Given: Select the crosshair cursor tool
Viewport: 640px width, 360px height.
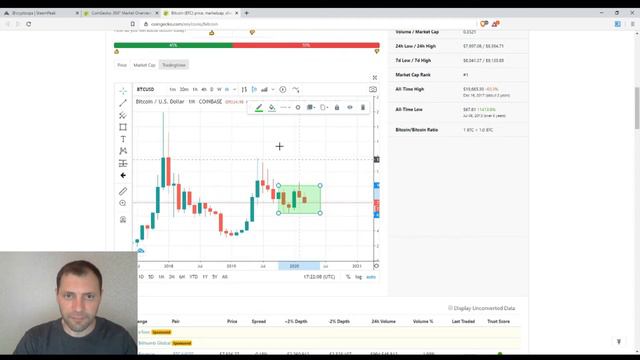Looking at the screenshot, I should [x=123, y=91].
